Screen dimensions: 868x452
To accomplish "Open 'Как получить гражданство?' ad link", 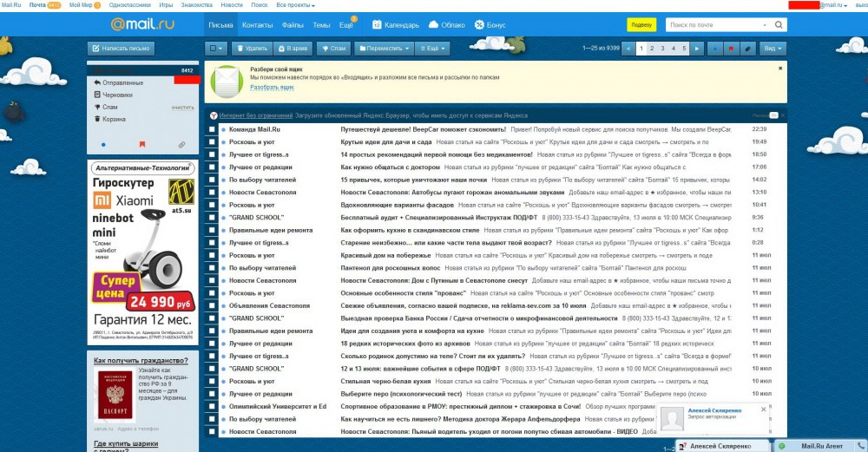I will [141, 361].
